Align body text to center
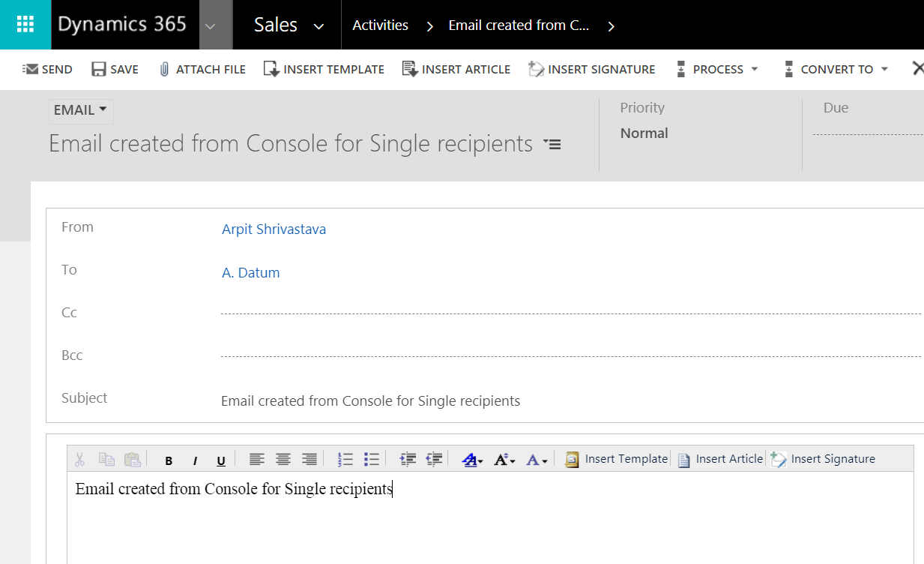Image resolution: width=924 pixels, height=564 pixels. point(283,460)
